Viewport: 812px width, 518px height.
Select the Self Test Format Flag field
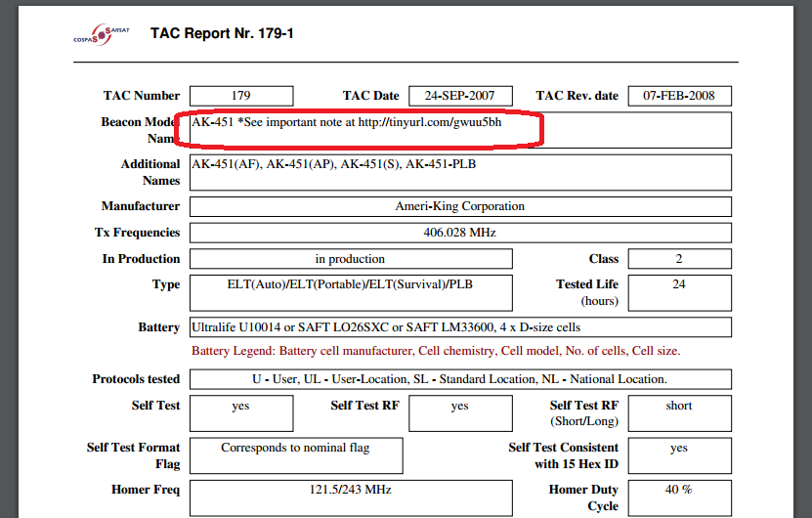tap(295, 455)
